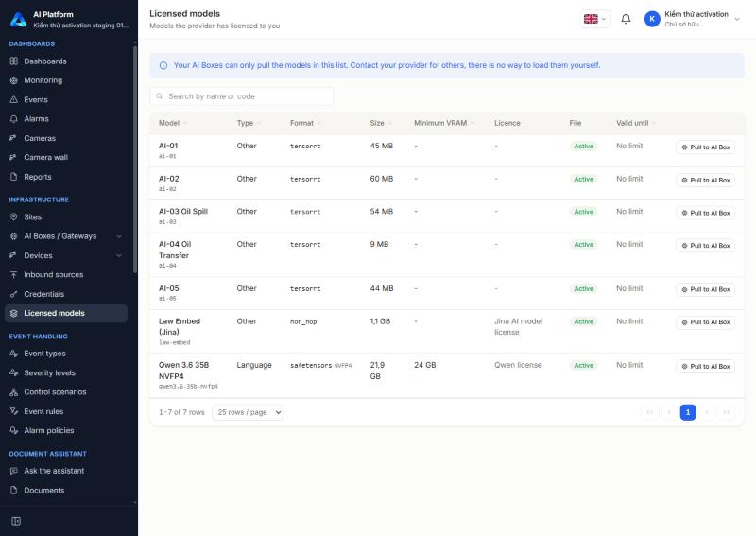The image size is (756, 536).
Task: Click the Inbound sources upload icon
Action: [x=13, y=274]
